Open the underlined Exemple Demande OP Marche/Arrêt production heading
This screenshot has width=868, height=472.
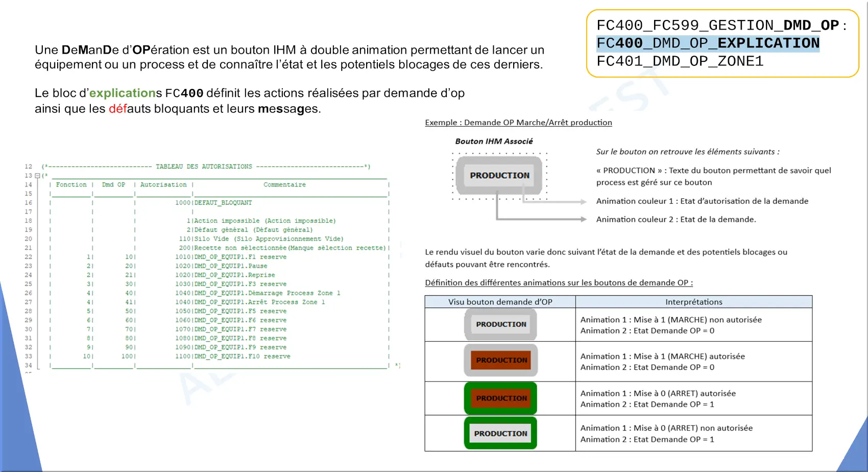click(518, 123)
